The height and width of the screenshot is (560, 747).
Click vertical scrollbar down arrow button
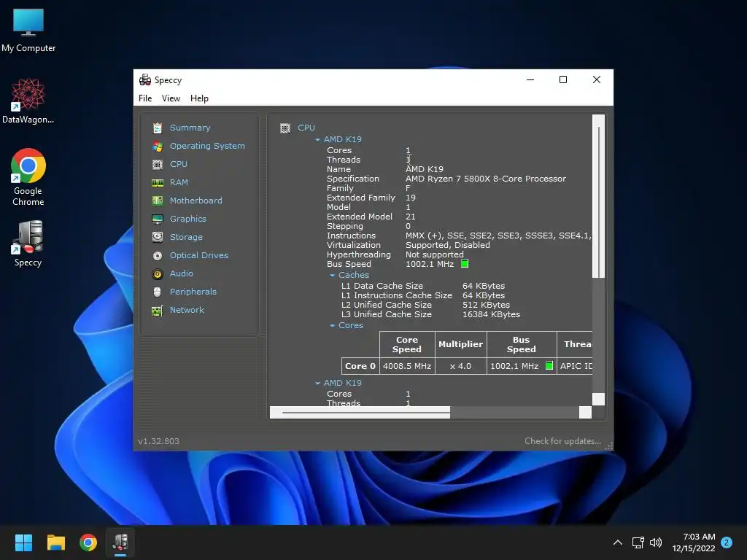(598, 399)
